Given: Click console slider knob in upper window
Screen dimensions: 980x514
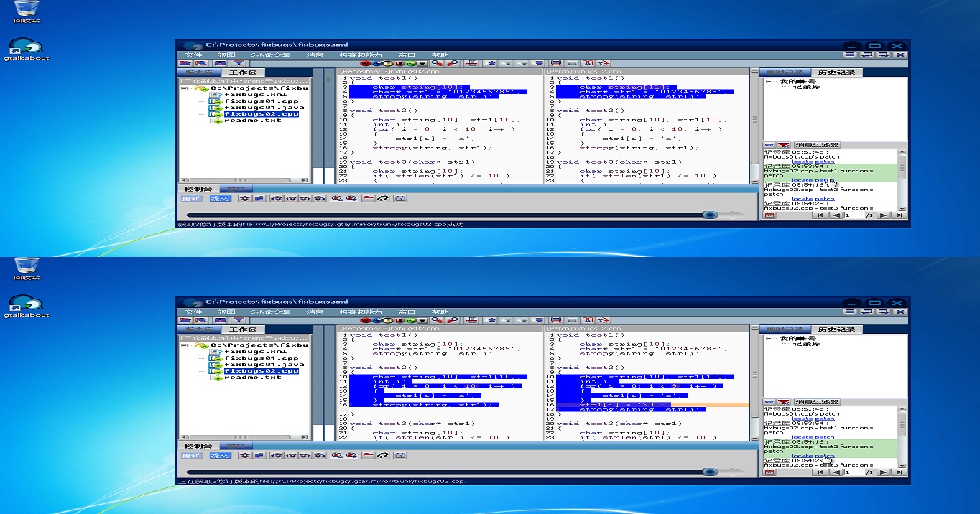Looking at the screenshot, I should (x=710, y=215).
